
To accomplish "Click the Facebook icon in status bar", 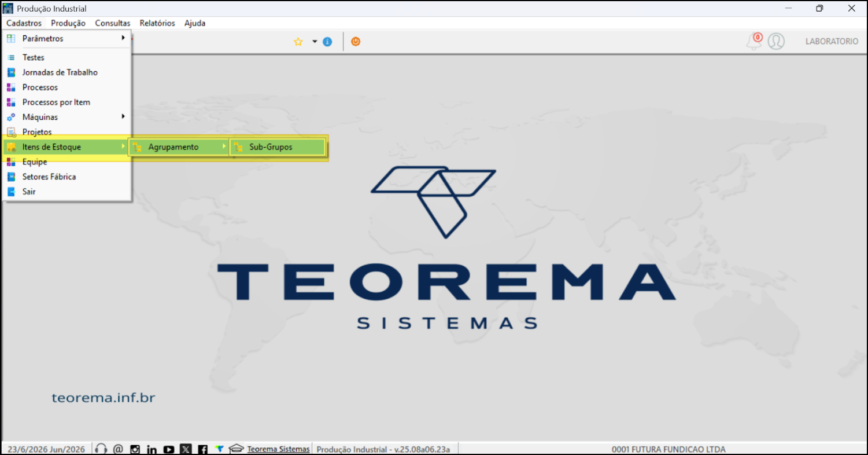I will pyautogui.click(x=202, y=449).
